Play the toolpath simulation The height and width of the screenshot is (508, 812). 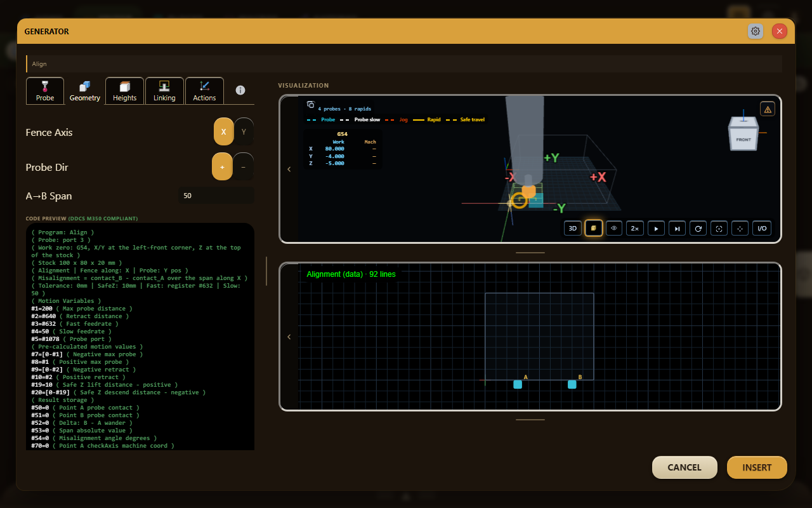[656, 228]
